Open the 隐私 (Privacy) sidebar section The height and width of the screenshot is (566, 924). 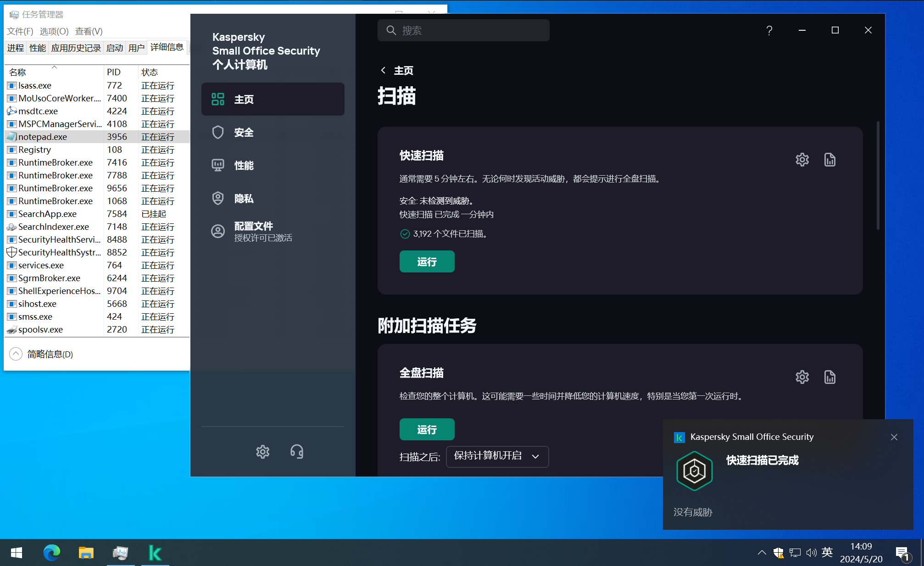coord(244,199)
